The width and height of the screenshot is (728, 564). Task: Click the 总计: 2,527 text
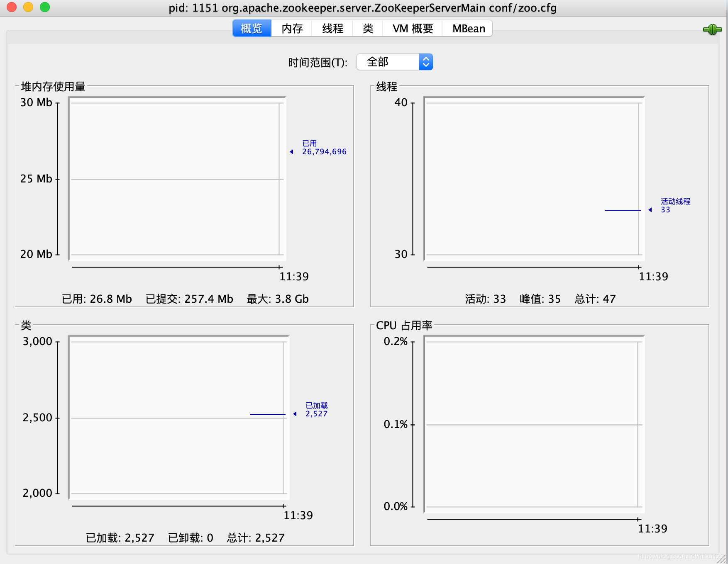click(x=256, y=538)
